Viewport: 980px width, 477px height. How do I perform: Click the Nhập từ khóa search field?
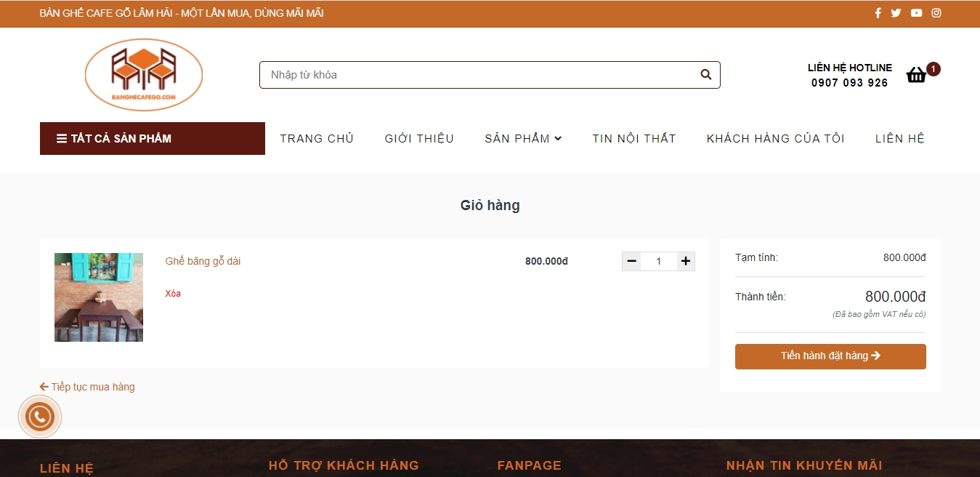point(479,75)
